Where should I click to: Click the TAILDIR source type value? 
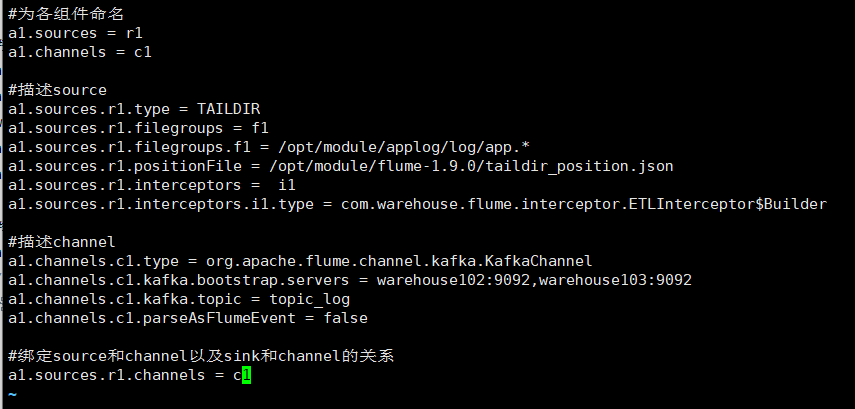pyautogui.click(x=230, y=109)
